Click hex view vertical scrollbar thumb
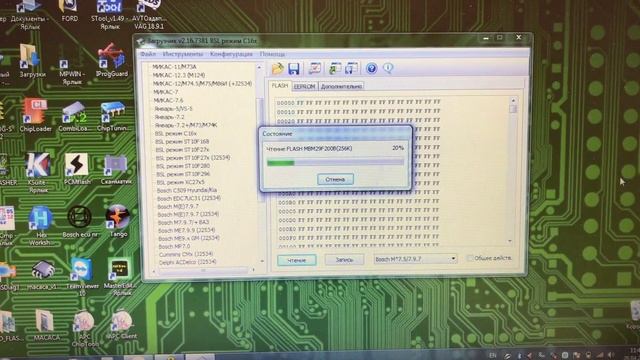Screen dimensions: 640x360 tap(513, 109)
